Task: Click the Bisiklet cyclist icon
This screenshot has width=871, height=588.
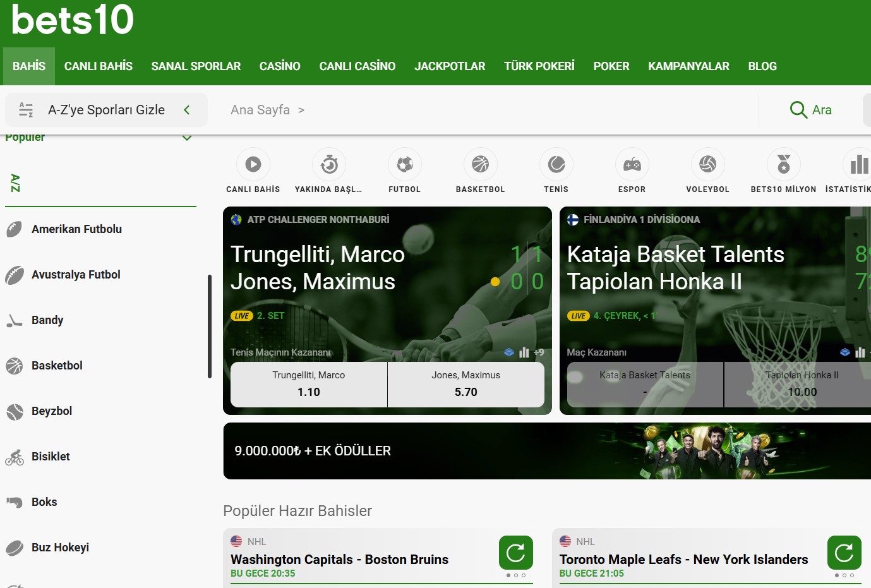Action: (x=15, y=457)
